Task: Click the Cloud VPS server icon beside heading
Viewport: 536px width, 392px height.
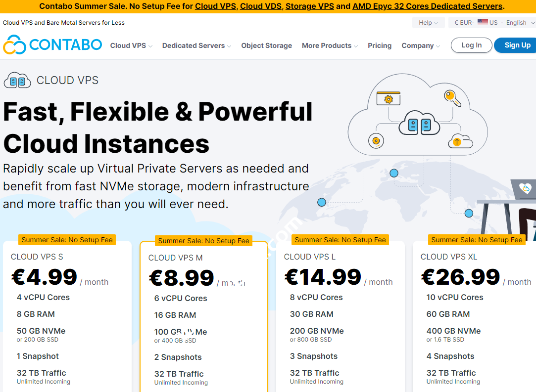Action: pos(17,80)
